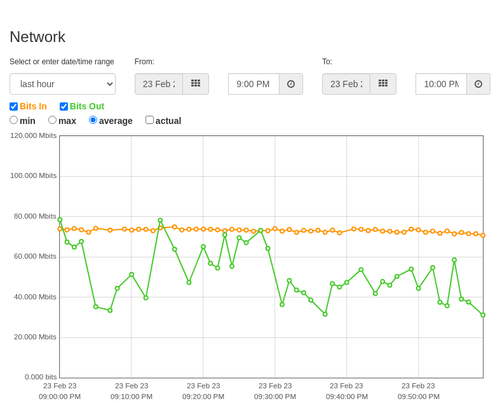Click the last green Bits Out data point
The height and width of the screenshot is (403, 500).
(483, 315)
